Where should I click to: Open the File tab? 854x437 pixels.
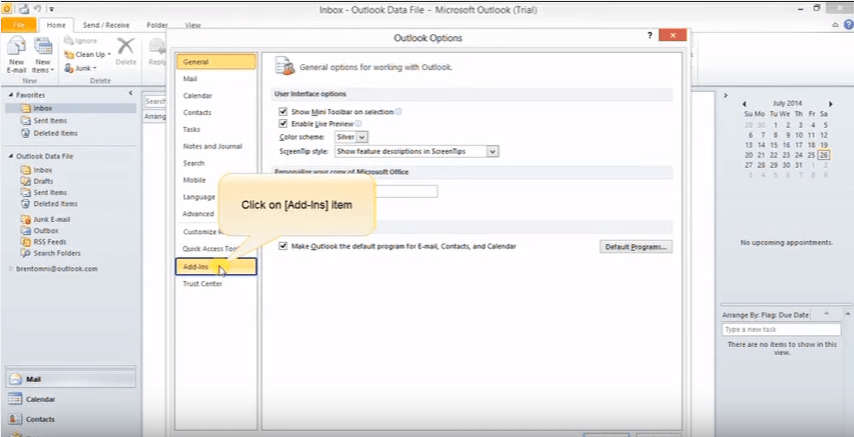(19, 25)
